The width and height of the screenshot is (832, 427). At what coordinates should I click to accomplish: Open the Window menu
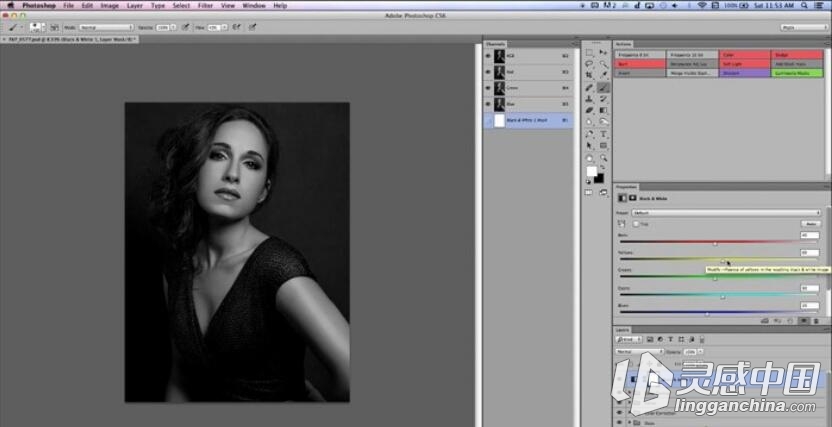(x=254, y=5)
